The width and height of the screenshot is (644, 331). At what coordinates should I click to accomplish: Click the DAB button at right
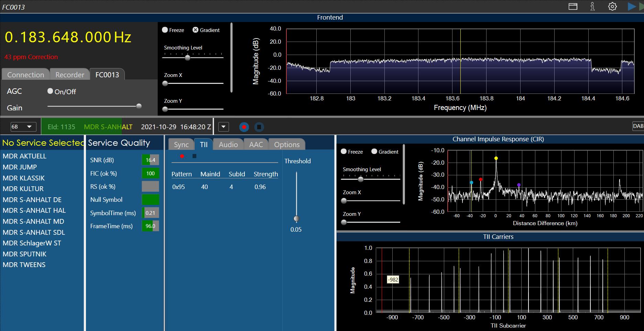[x=638, y=126]
